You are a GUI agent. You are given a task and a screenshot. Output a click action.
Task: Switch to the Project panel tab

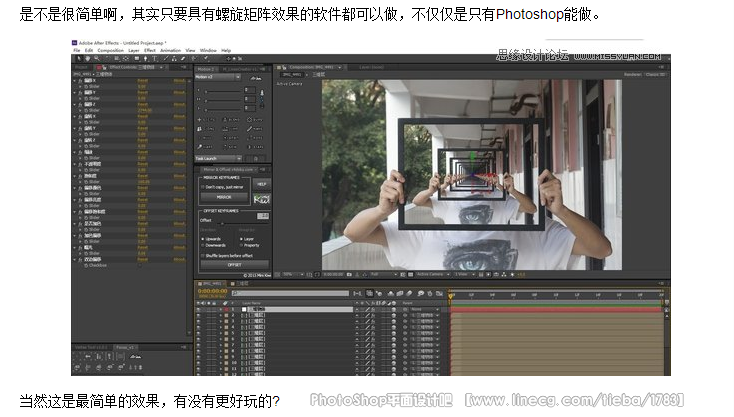tap(81, 67)
